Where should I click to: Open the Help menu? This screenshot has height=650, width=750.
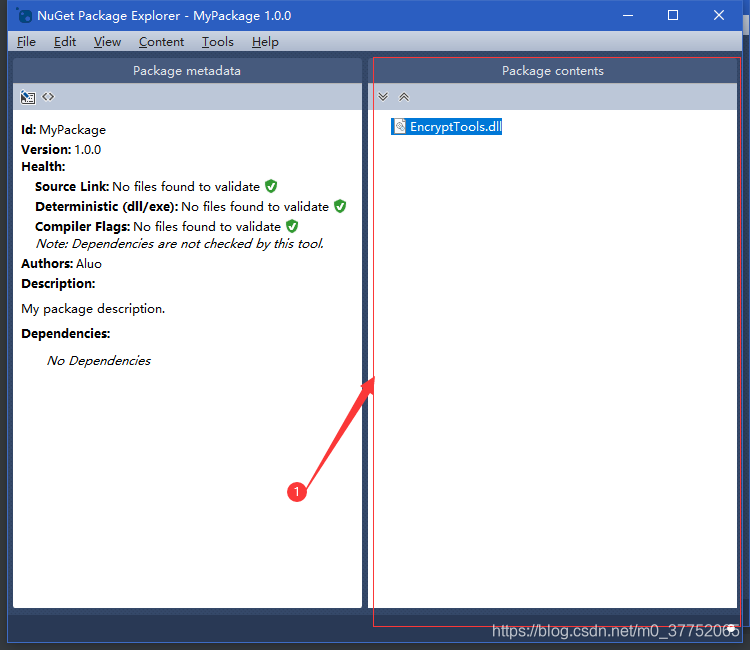pos(265,42)
